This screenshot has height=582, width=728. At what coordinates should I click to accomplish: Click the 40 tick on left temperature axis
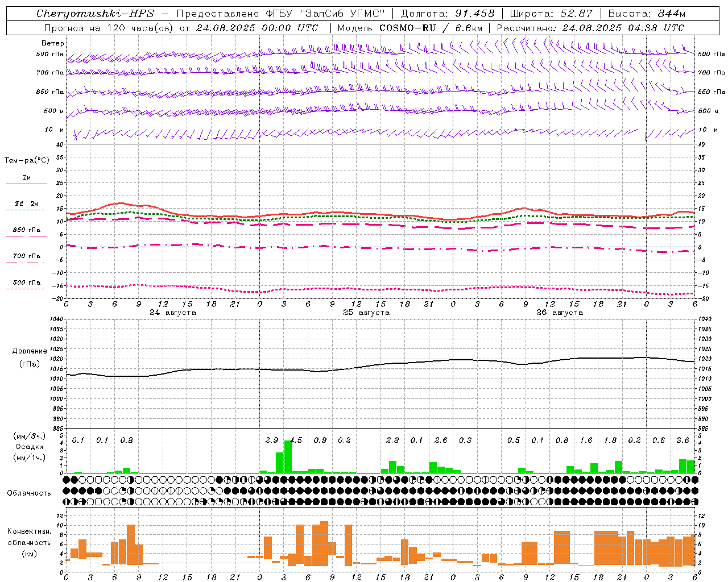click(x=60, y=144)
